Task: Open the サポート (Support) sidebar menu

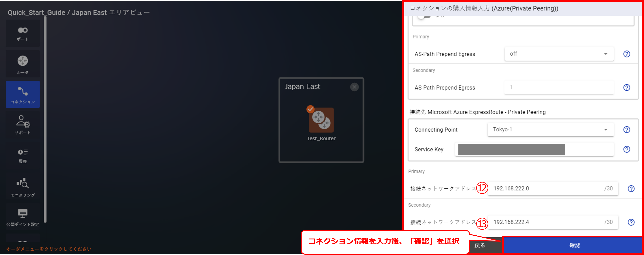Action: point(23,124)
